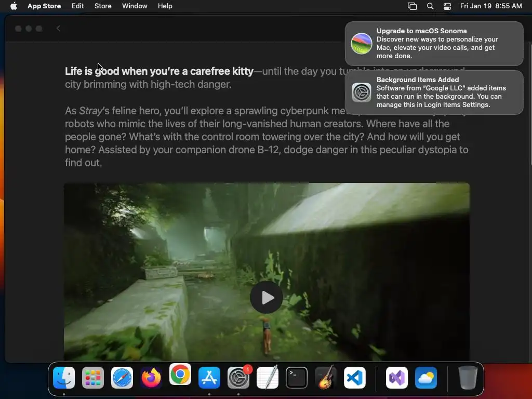Open the Upgrade to macOS Sonoma notification
The width and height of the screenshot is (532, 399).
[434, 44]
